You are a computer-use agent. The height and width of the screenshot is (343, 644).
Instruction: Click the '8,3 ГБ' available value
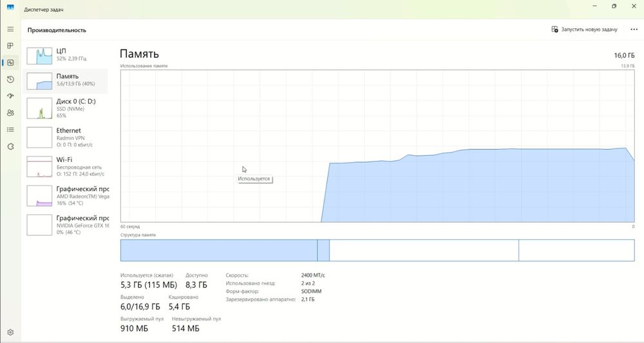tap(196, 284)
